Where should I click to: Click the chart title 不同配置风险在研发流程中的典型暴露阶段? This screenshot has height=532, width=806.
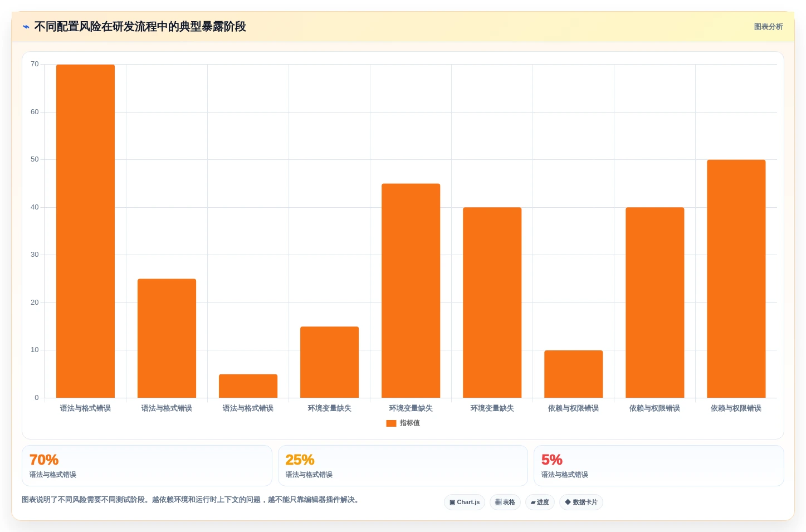coord(140,27)
